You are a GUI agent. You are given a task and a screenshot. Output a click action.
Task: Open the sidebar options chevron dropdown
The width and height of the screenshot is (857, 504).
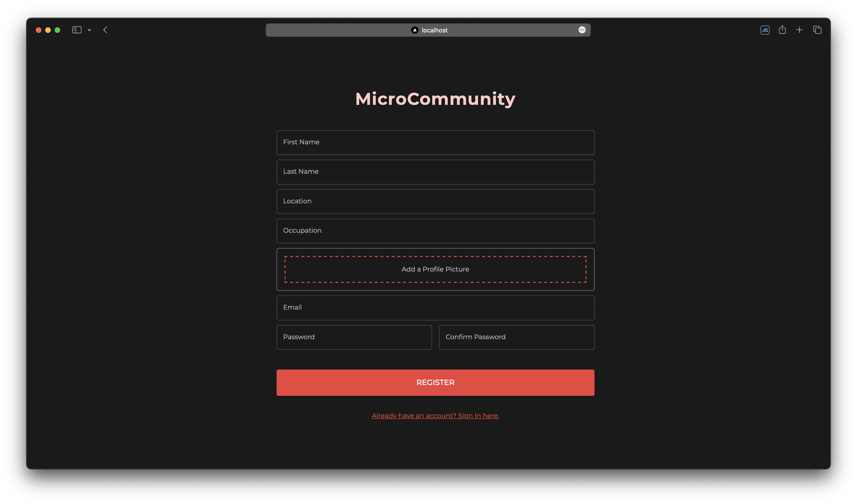coord(89,30)
